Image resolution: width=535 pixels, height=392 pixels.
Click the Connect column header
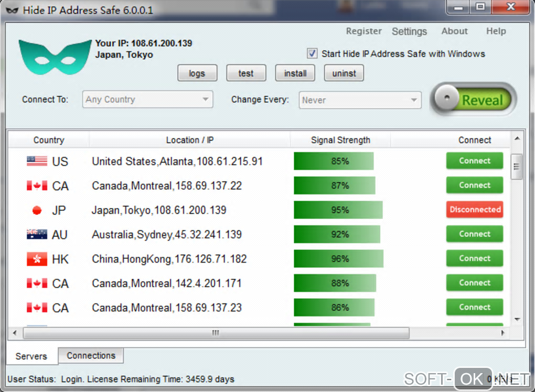click(475, 140)
